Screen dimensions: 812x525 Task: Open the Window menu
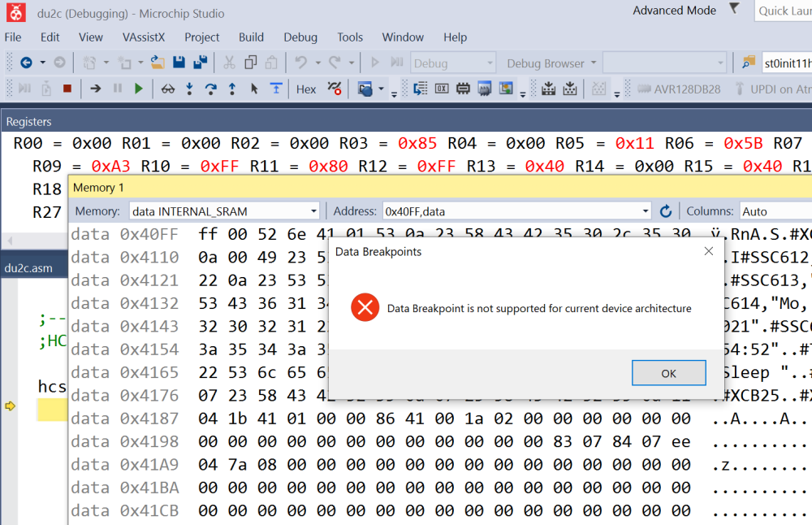[403, 37]
